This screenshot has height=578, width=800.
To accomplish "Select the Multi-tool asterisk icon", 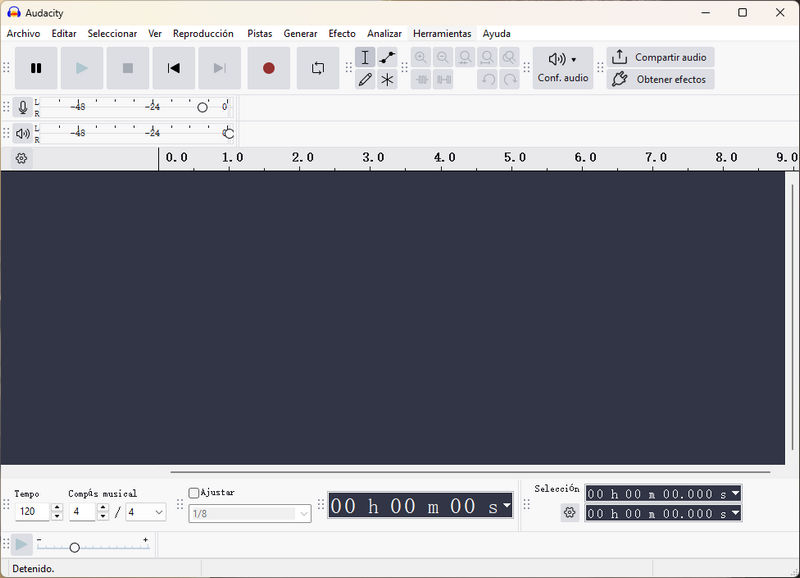I will [387, 80].
